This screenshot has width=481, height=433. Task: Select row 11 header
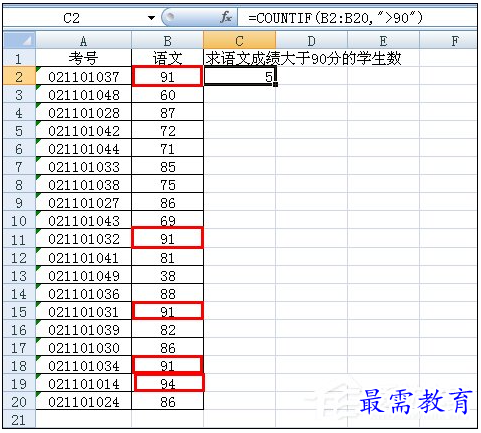(x=19, y=239)
